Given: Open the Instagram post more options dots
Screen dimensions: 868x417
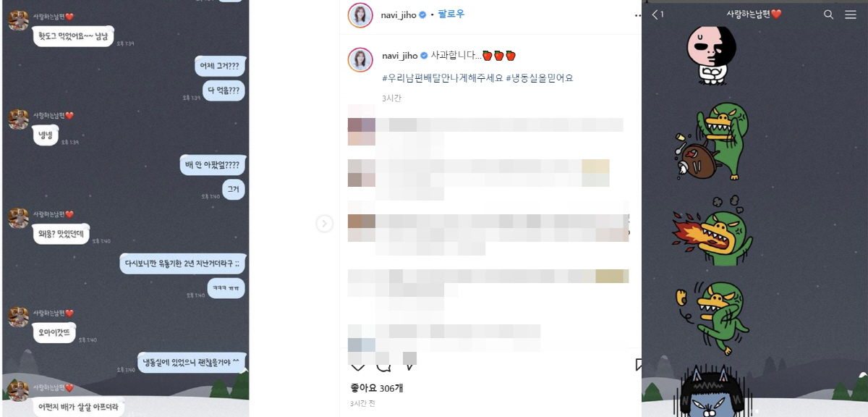Looking at the screenshot, I should point(637,15).
